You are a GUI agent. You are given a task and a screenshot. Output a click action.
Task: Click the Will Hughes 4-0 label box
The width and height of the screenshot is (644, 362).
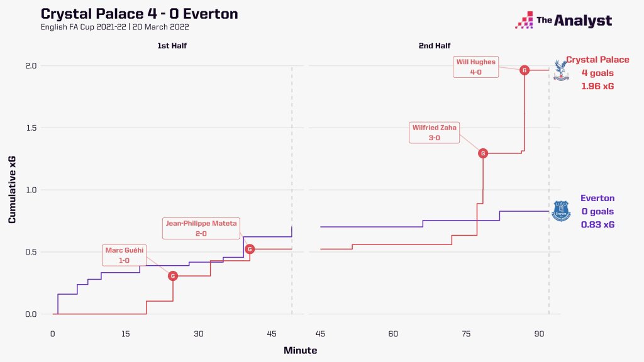[475, 67]
